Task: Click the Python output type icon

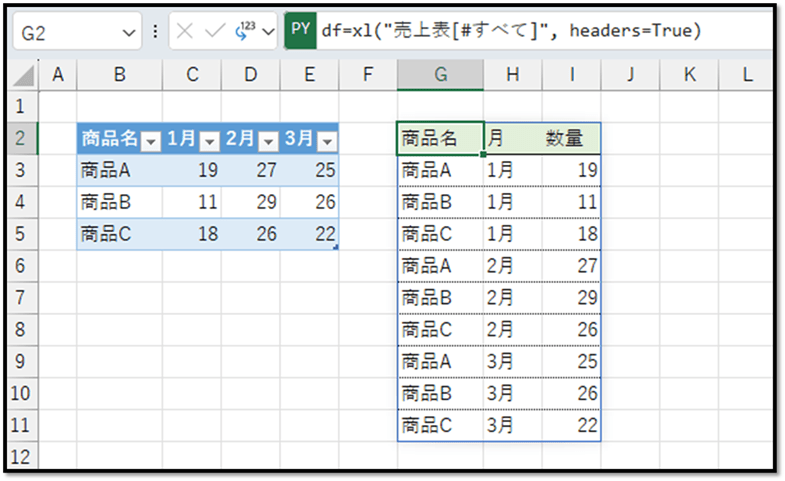Action: [x=241, y=32]
